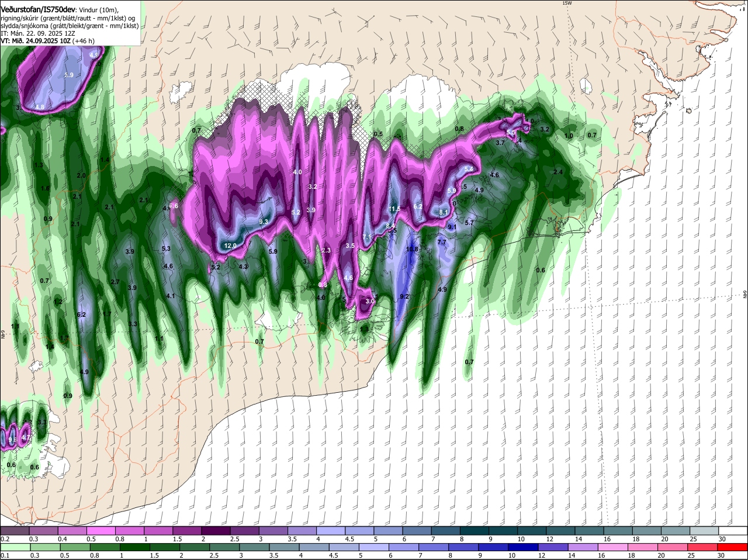Click the 3.0 value in the pink patch
Viewport: 748px width, 560px height.
pyautogui.click(x=369, y=301)
